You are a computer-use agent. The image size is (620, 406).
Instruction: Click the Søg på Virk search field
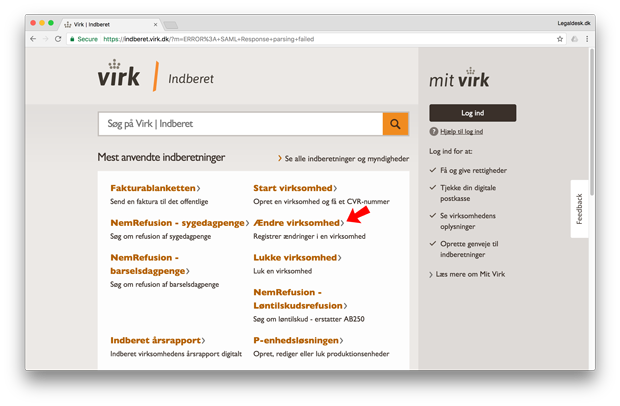coord(240,124)
